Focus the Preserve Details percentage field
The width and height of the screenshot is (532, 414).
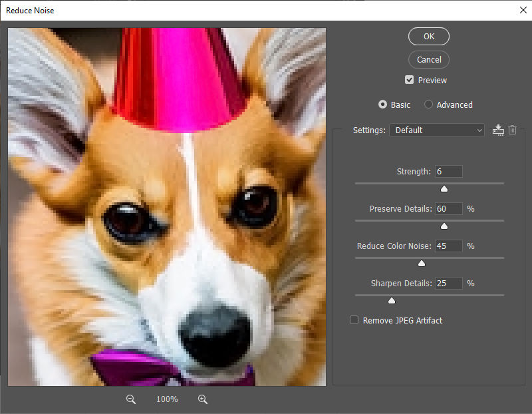448,208
